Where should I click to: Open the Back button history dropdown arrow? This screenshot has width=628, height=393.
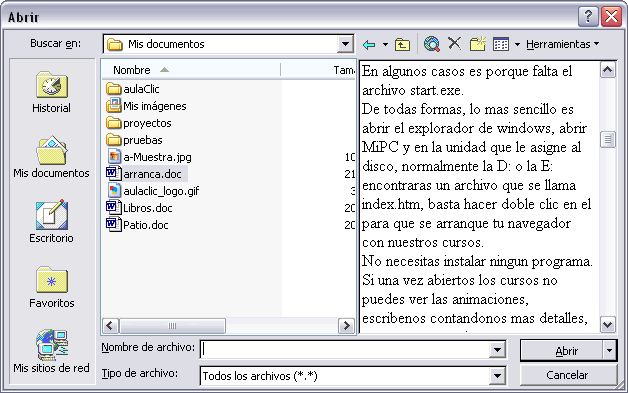coord(385,44)
